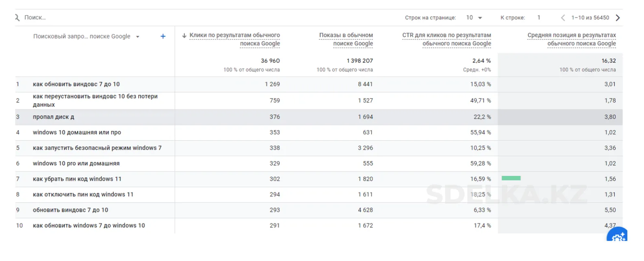Click the search magnifier icon

tap(17, 17)
